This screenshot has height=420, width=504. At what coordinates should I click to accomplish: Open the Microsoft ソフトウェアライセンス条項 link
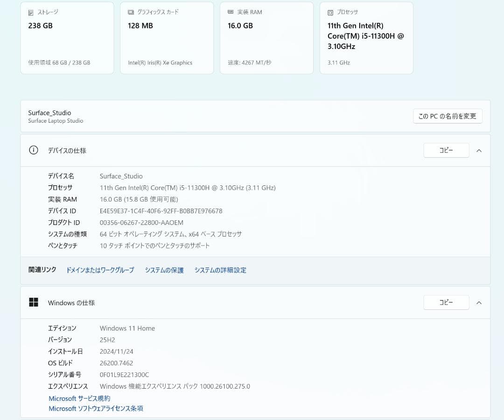click(x=96, y=409)
